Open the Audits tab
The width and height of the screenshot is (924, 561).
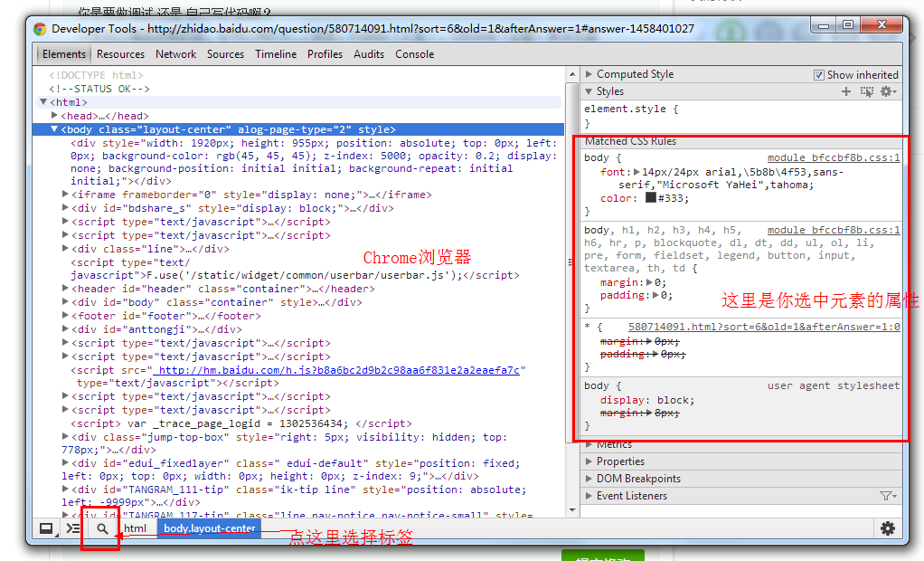[369, 54]
